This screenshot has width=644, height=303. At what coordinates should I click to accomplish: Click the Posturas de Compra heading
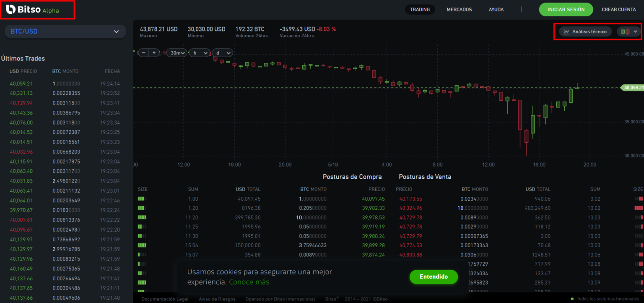click(352, 177)
